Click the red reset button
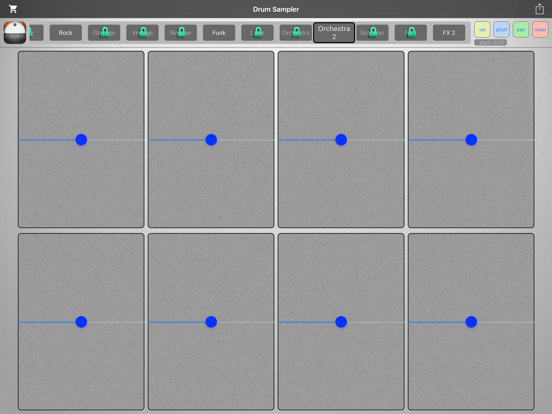 (540, 30)
